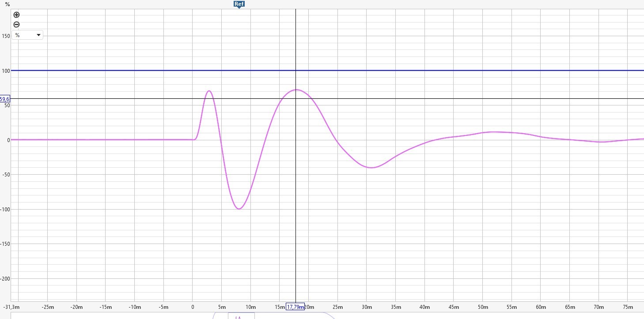
Task: Click the -100 label on vertical axis
Action: coord(5,209)
